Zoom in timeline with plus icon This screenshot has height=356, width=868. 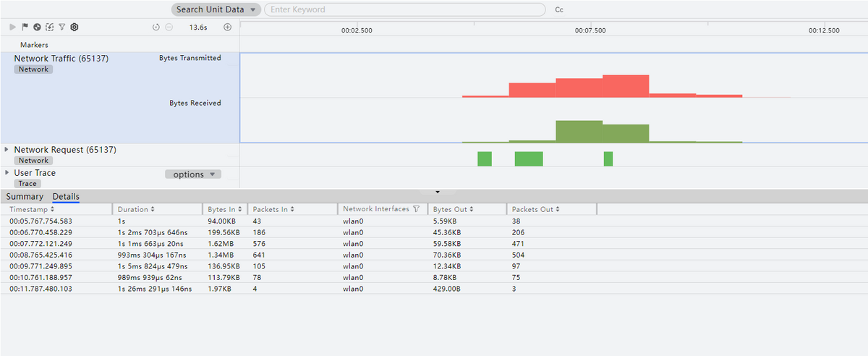pos(227,27)
